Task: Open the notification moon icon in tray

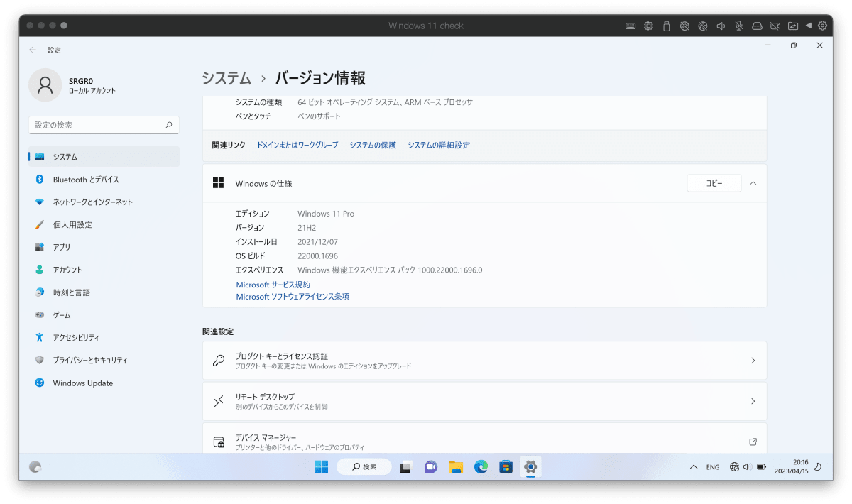Action: pyautogui.click(x=818, y=467)
